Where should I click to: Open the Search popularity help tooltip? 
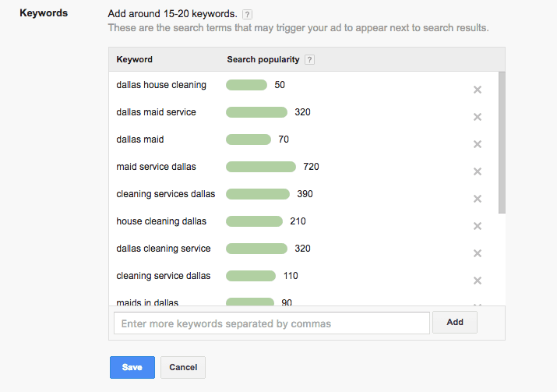coord(310,60)
